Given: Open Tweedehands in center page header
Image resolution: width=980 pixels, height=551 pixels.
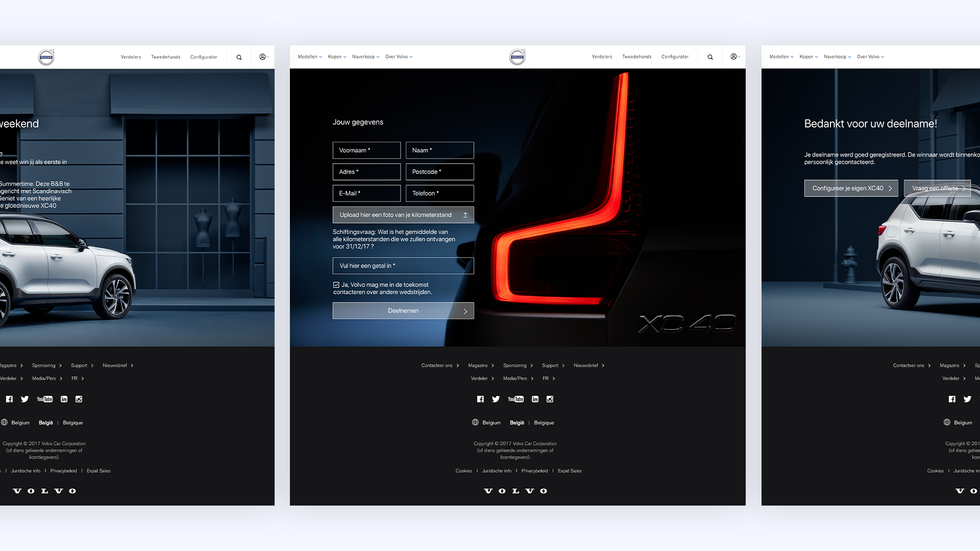Looking at the screenshot, I should point(636,57).
